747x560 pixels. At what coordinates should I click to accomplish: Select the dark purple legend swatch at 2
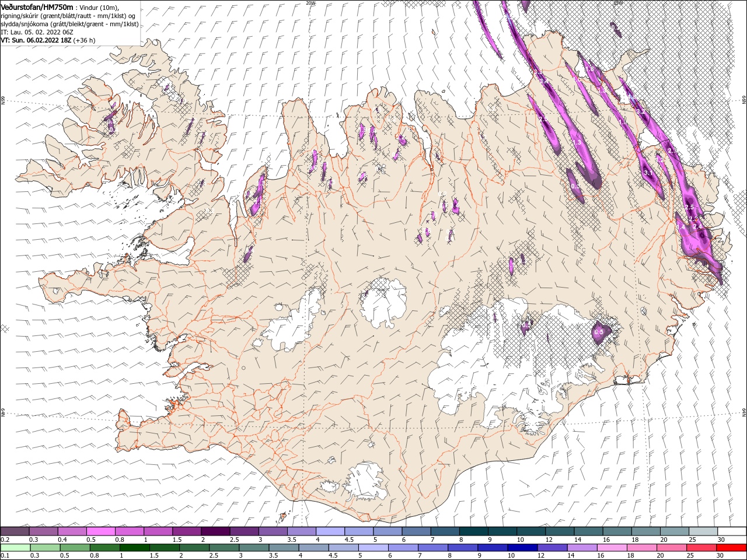(x=215, y=531)
